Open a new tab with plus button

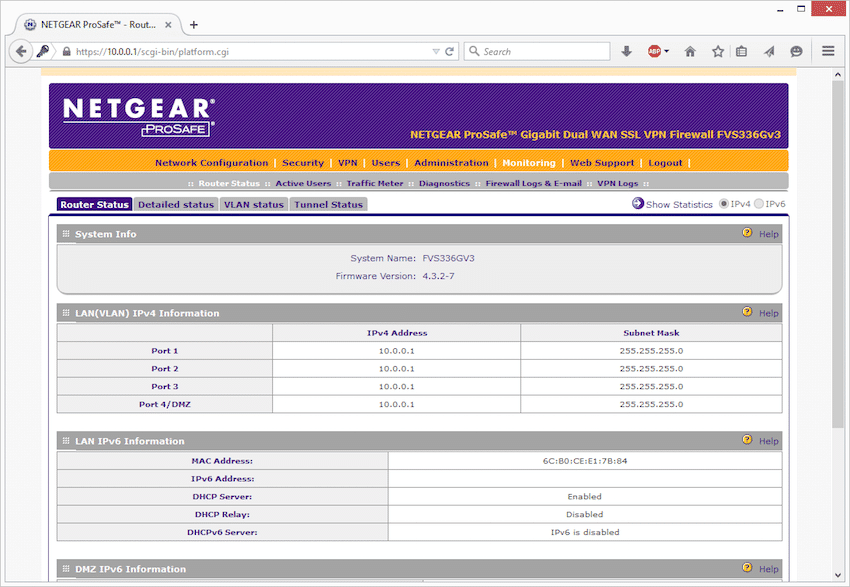pos(194,24)
